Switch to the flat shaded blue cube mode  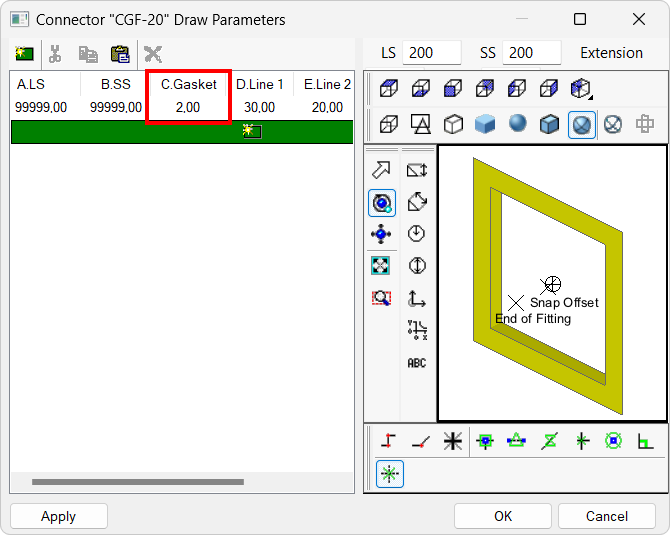pyautogui.click(x=485, y=124)
